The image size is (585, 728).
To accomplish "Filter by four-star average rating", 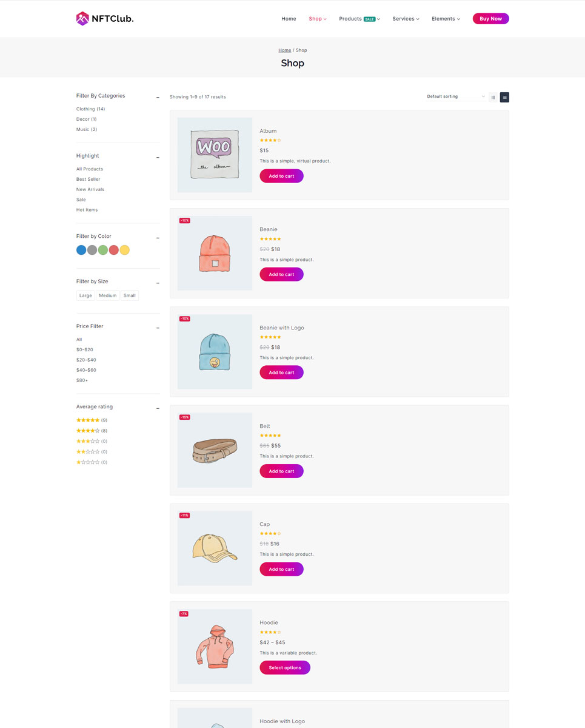I will (88, 431).
